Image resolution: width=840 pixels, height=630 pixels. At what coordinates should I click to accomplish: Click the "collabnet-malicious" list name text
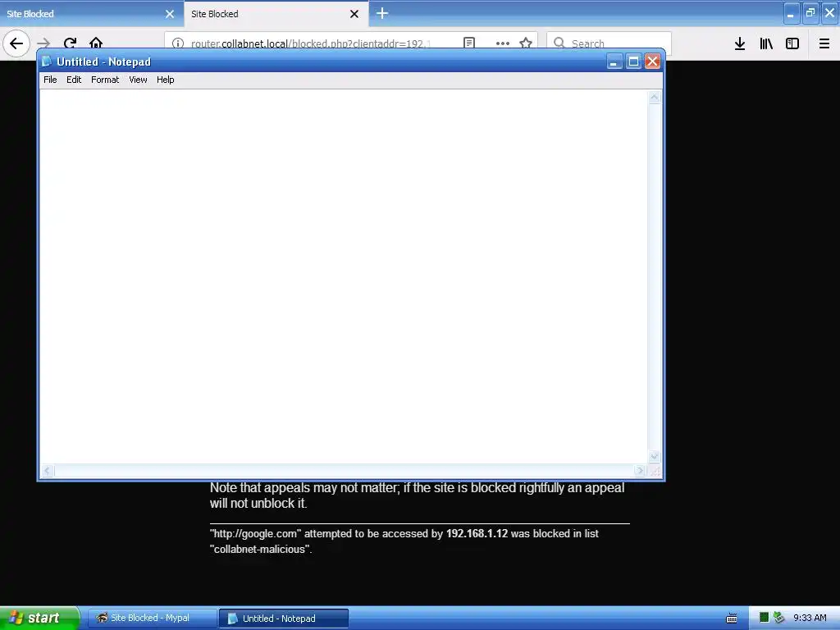tap(260, 549)
